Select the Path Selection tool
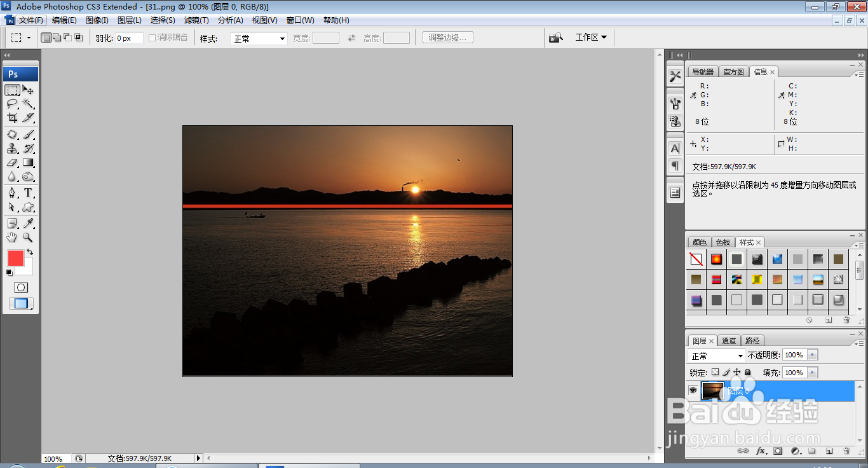The image size is (868, 468). [x=13, y=207]
